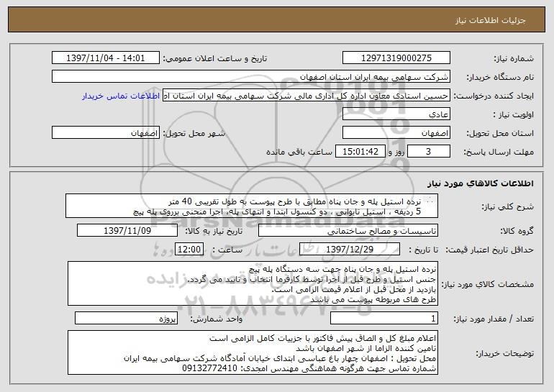This screenshot has height=392, width=554.
Task: Click the remaining time field 15:01:42
Action: tap(360, 152)
